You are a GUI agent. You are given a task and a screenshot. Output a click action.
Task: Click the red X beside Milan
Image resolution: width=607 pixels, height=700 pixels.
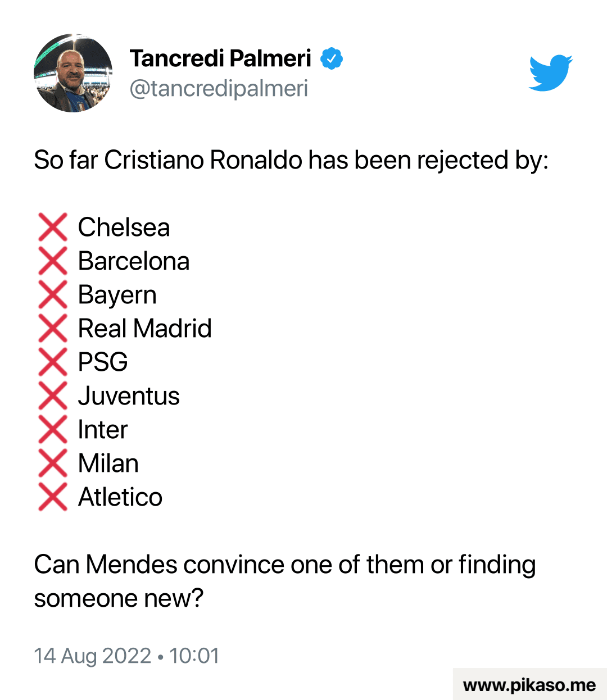click(53, 463)
